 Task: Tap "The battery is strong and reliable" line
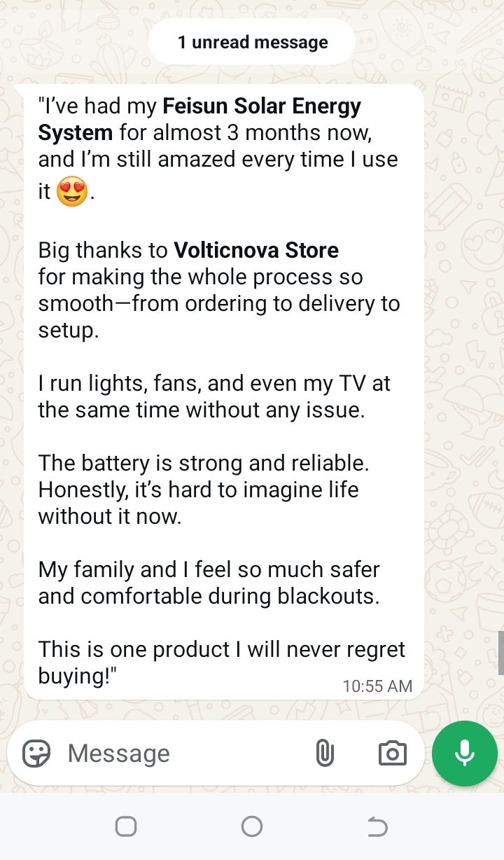203,463
